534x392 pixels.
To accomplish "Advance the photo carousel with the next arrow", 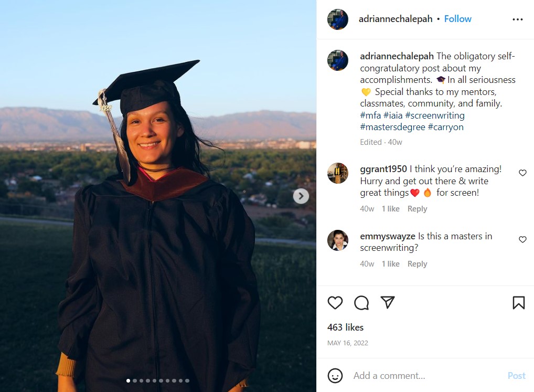I will coord(301,196).
